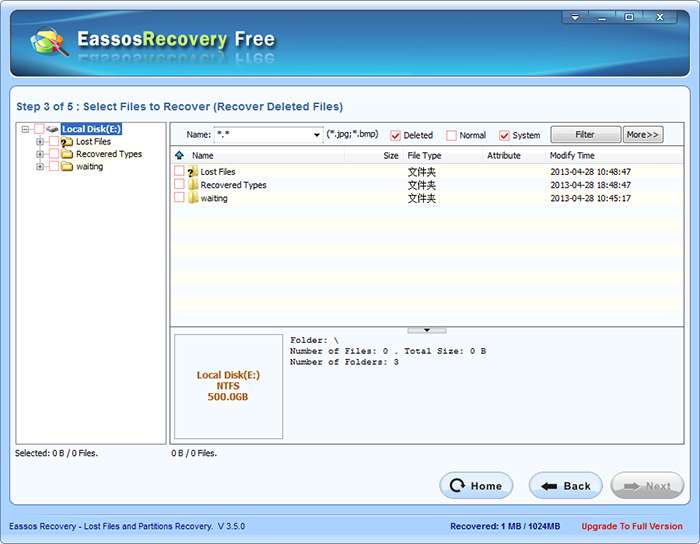Select Lost Files name in file list

(x=217, y=171)
